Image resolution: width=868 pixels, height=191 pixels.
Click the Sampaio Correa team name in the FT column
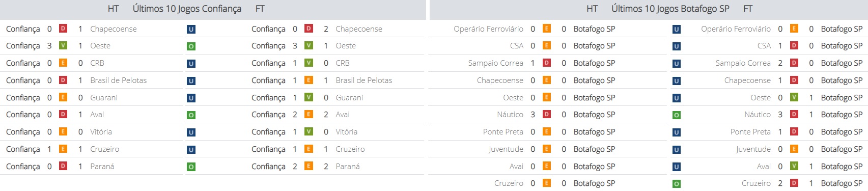point(743,63)
